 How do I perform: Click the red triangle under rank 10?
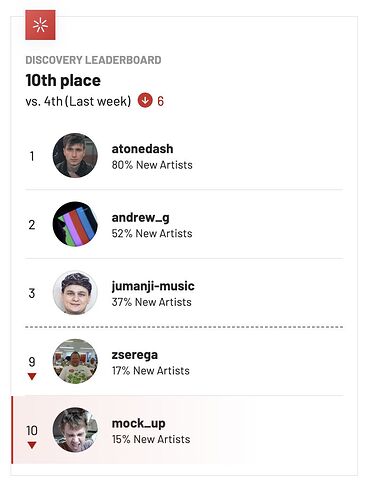pyautogui.click(x=32, y=445)
